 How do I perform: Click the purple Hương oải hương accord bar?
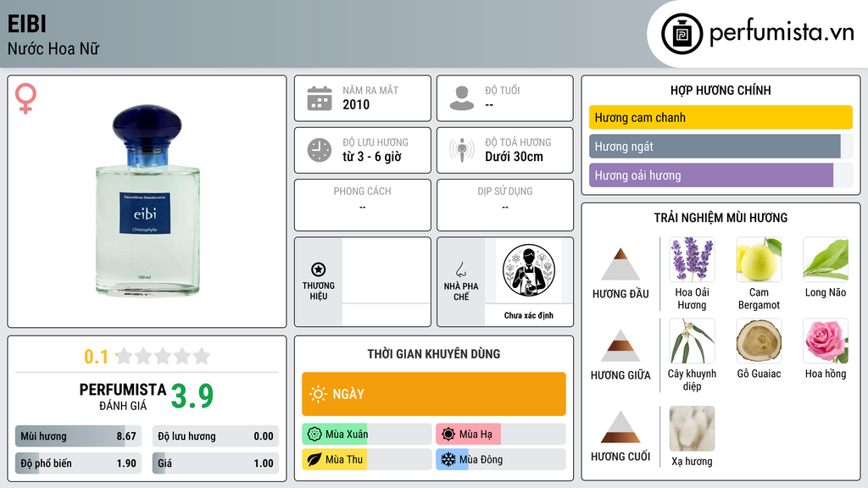click(x=721, y=175)
